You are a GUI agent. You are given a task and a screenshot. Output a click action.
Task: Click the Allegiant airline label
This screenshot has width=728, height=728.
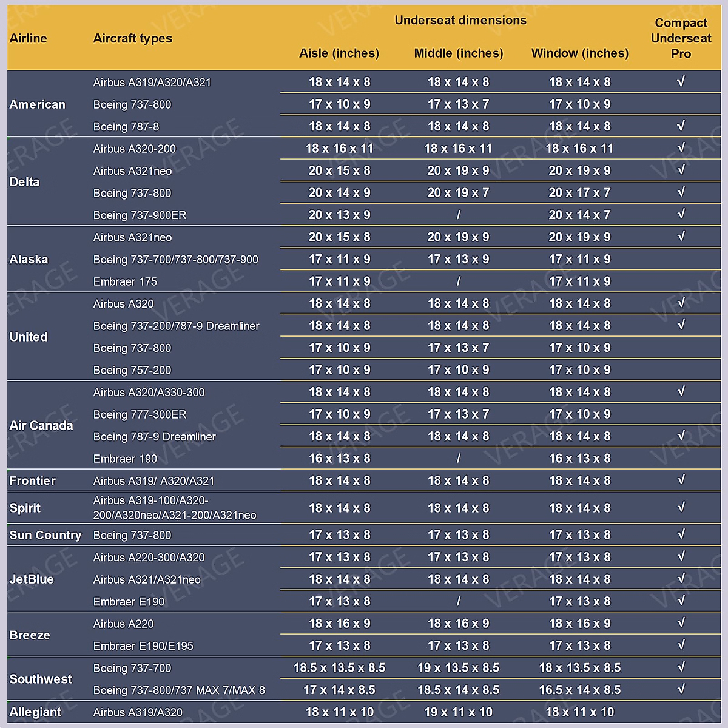click(x=36, y=712)
